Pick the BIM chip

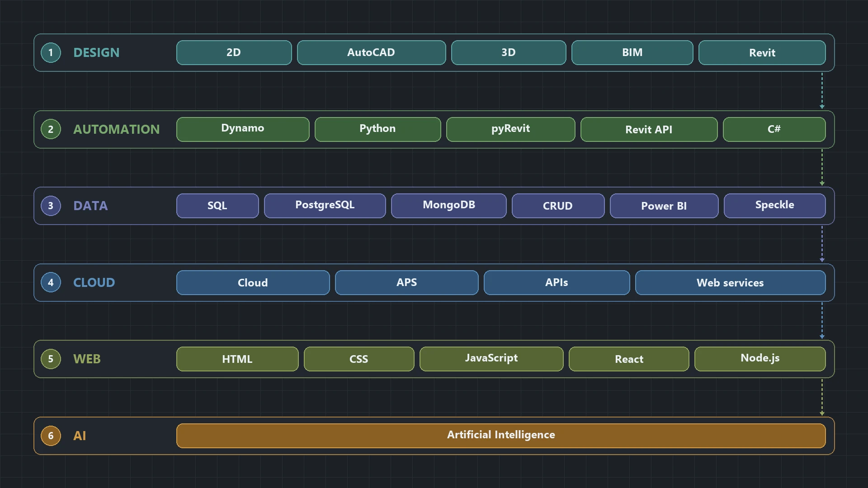(632, 52)
